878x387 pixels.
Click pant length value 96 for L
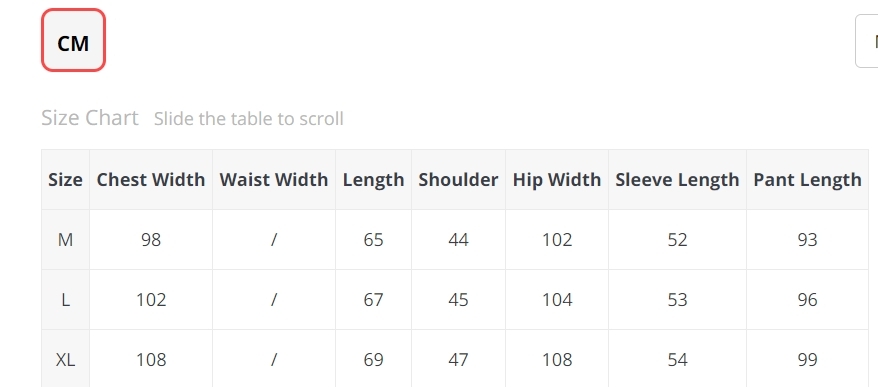click(807, 300)
